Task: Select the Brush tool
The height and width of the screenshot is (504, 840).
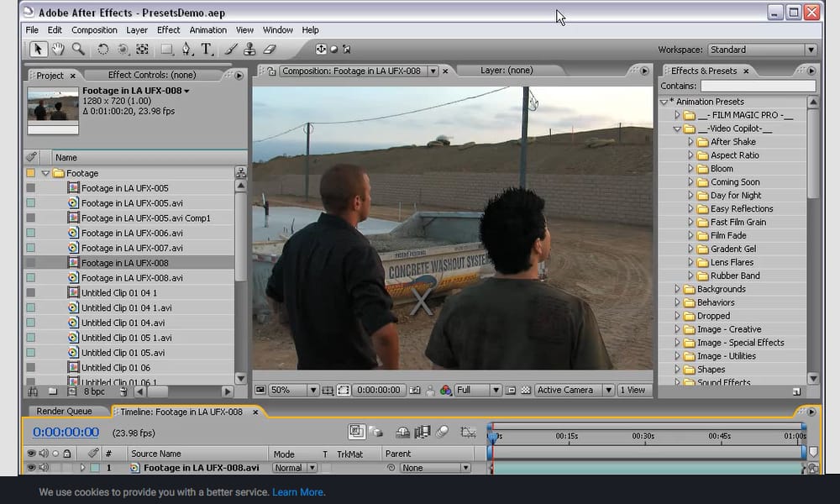Action: click(229, 50)
